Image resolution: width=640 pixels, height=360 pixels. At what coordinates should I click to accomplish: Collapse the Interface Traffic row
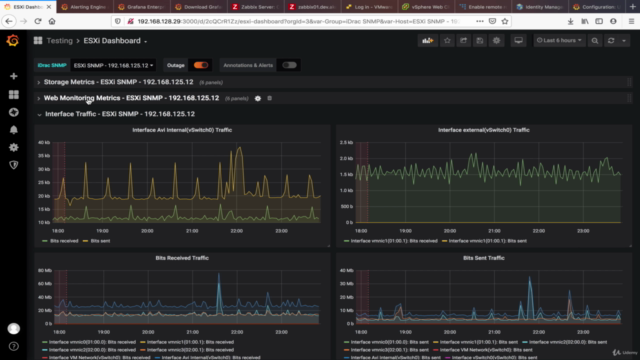click(x=120, y=114)
